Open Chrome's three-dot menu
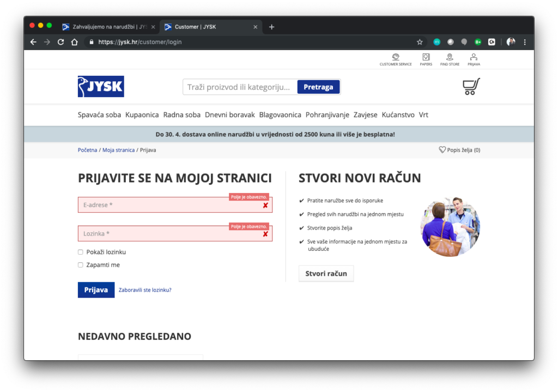 coord(525,42)
